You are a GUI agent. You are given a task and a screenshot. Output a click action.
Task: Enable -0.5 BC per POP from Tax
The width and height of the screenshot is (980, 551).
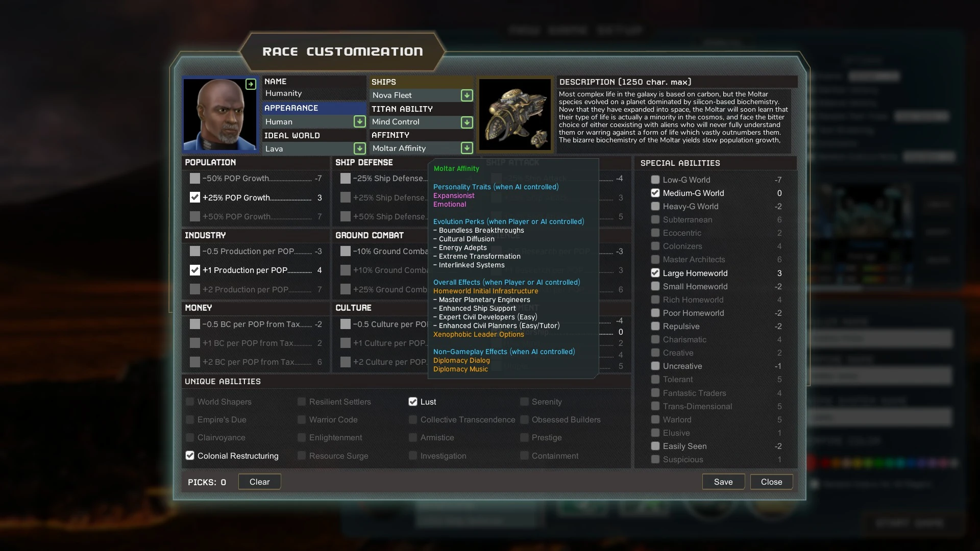(195, 324)
